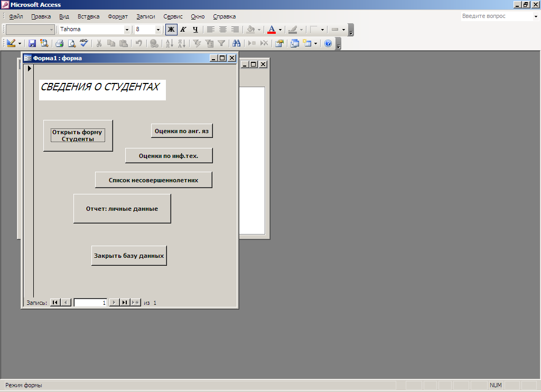Expand the Tahoma font dropdown

(x=127, y=30)
